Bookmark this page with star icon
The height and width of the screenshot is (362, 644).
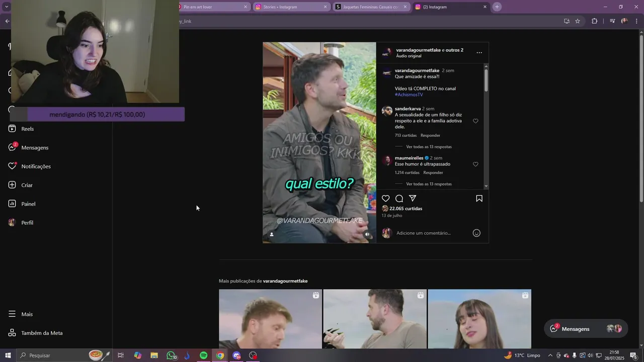[578, 21]
